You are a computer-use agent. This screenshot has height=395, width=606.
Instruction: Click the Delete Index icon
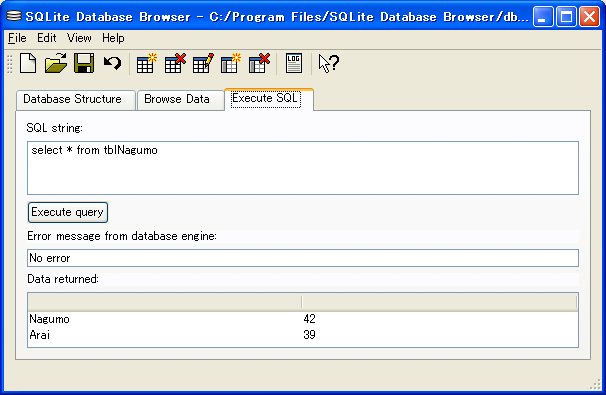pyautogui.click(x=259, y=63)
